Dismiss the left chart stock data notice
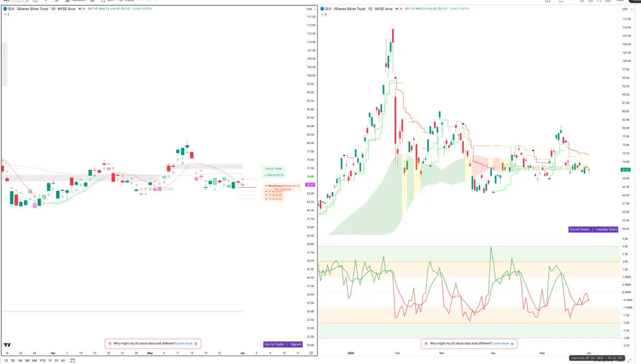Screen dimensions: 641x364 click(196, 344)
